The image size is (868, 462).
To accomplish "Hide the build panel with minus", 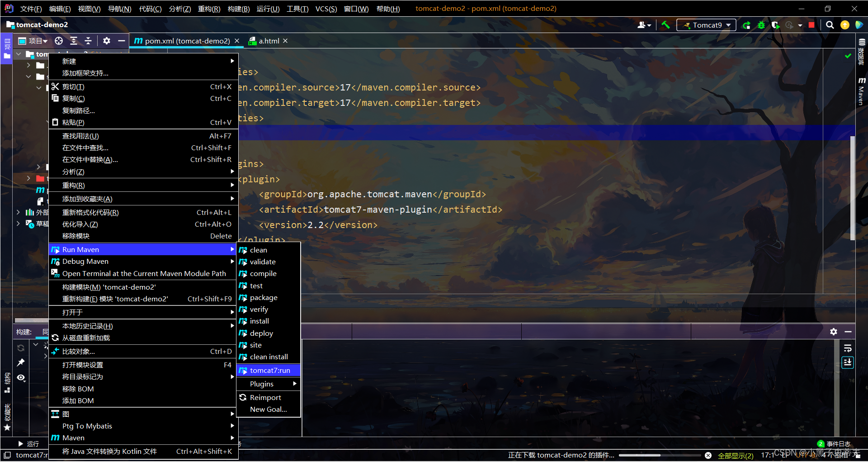I will (848, 332).
